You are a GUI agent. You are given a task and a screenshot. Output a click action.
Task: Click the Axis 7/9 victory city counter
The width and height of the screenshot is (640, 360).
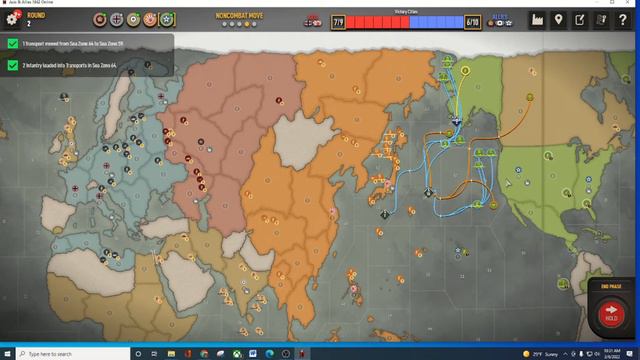[x=338, y=22]
